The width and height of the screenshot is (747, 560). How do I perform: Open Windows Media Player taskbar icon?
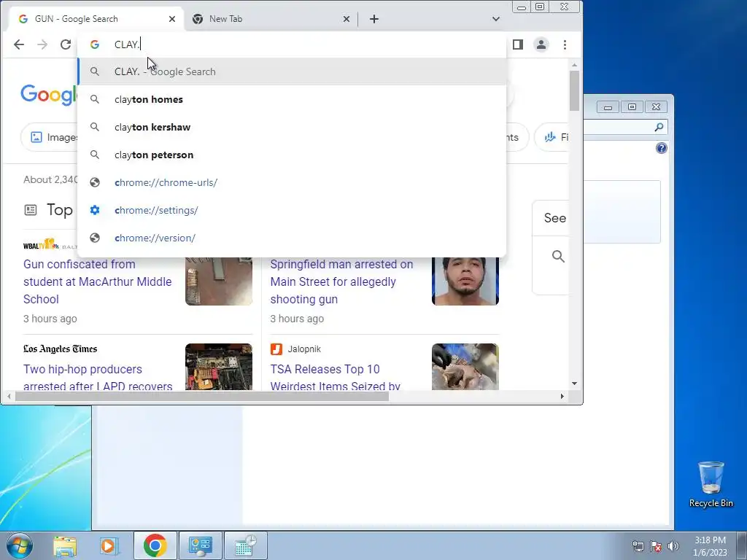[109, 545]
